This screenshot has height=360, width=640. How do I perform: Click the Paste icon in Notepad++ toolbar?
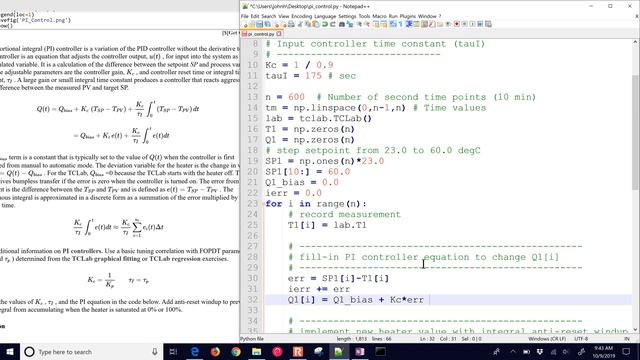[316, 24]
